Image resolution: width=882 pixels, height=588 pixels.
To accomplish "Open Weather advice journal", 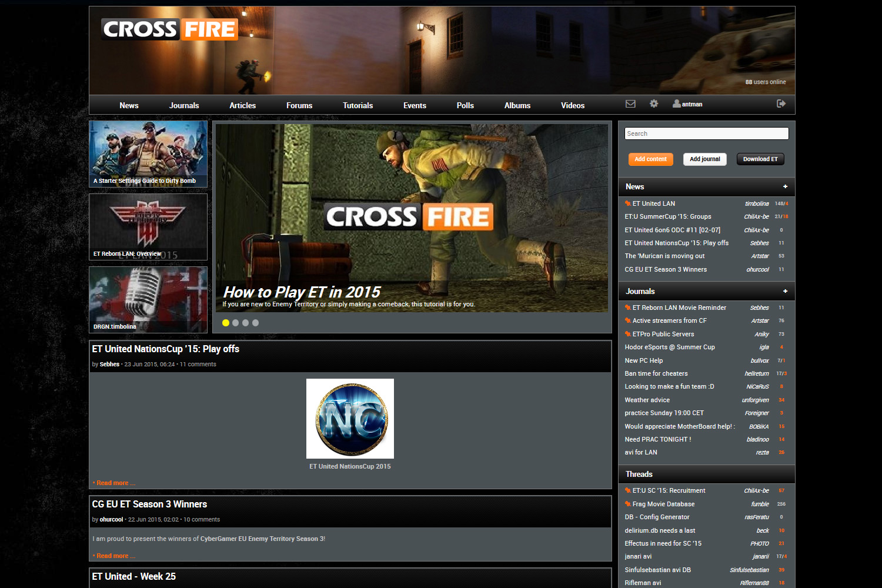I will point(647,400).
